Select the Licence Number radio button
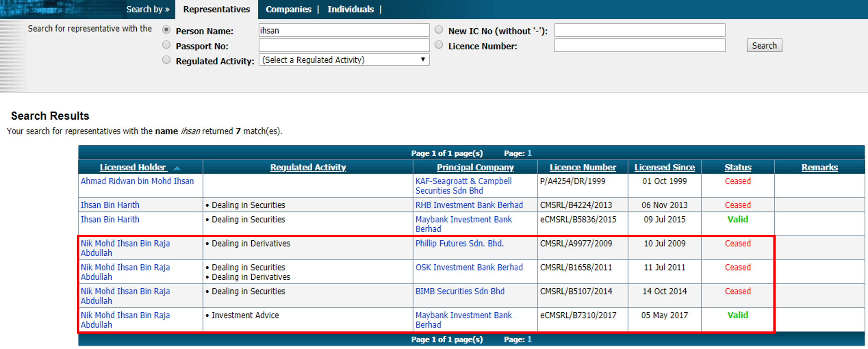The image size is (868, 349). 439,45
